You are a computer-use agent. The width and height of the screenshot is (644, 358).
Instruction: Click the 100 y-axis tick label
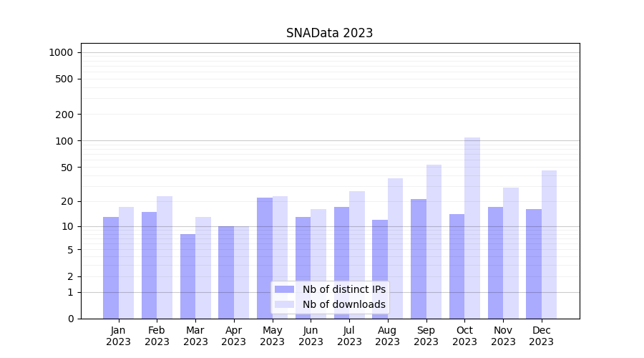coord(64,141)
